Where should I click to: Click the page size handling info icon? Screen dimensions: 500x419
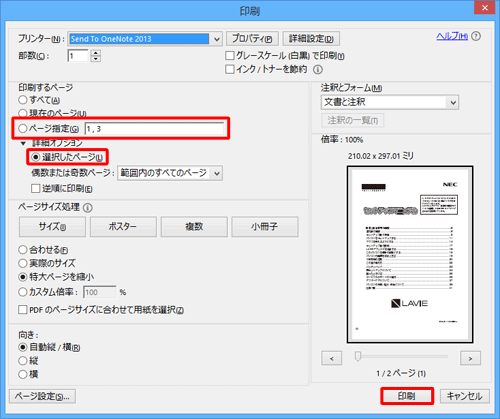pyautogui.click(x=87, y=208)
